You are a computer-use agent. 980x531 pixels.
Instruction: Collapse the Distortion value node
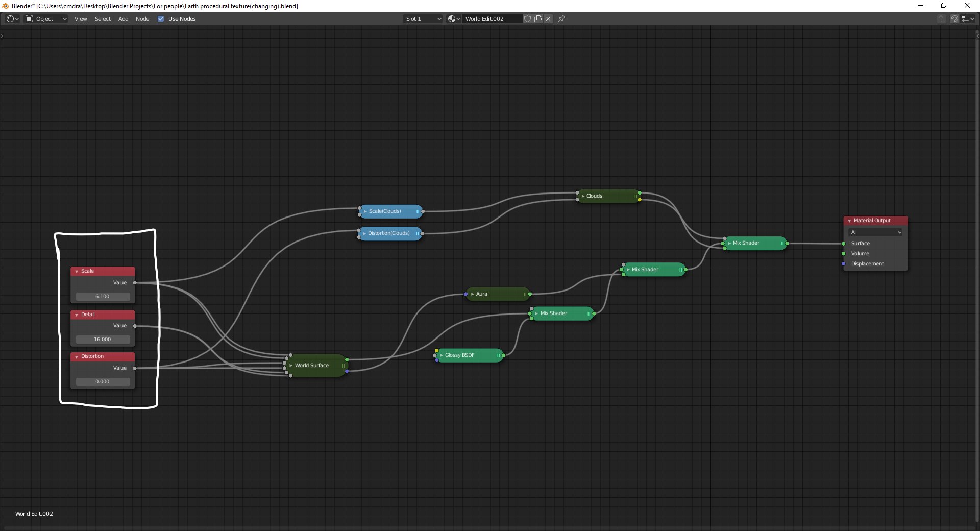[77, 357]
